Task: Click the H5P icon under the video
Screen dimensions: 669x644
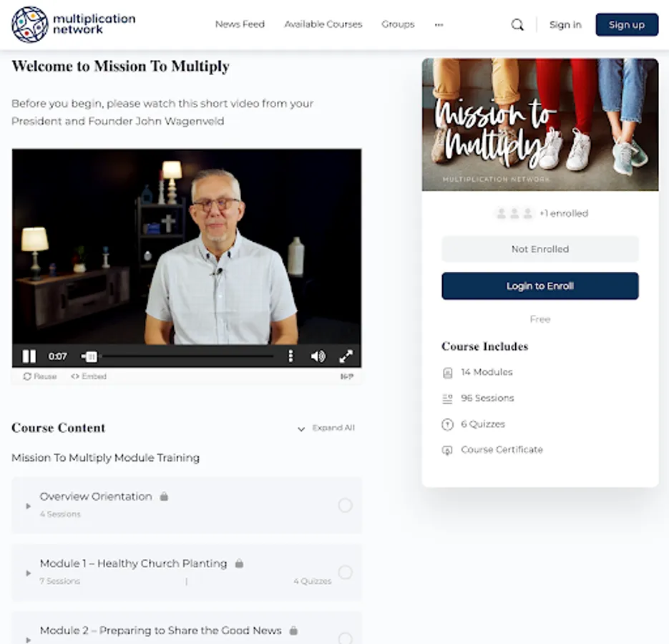Action: [347, 376]
